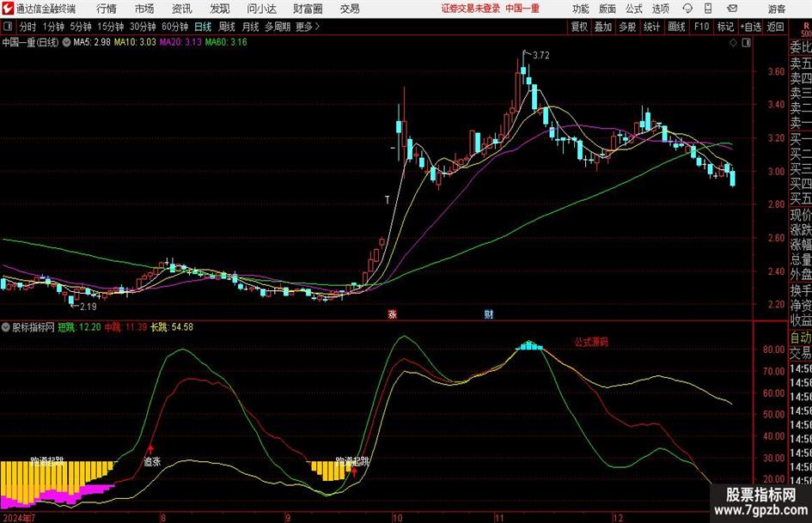Open the 版面 menu

pyautogui.click(x=607, y=9)
